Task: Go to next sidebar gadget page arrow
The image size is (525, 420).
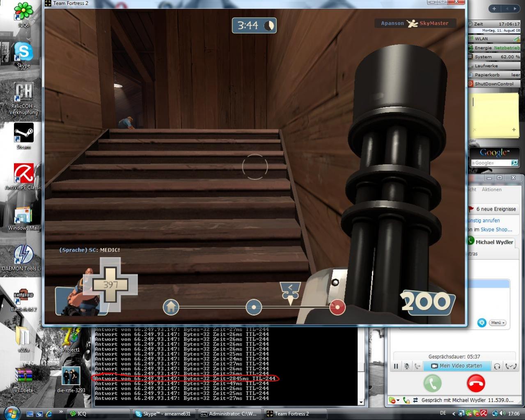Action: coord(515,8)
